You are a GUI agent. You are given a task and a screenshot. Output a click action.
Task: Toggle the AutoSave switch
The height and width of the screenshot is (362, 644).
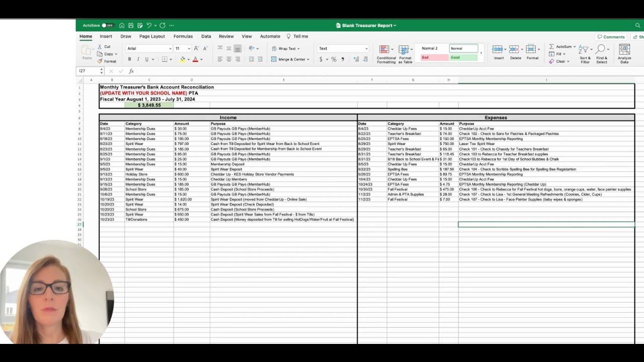(107, 25)
